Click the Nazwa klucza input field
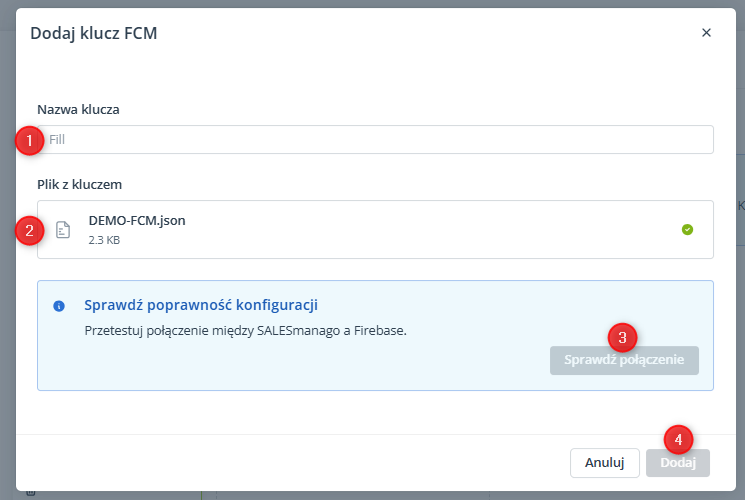This screenshot has height=500, width=745. (x=375, y=140)
